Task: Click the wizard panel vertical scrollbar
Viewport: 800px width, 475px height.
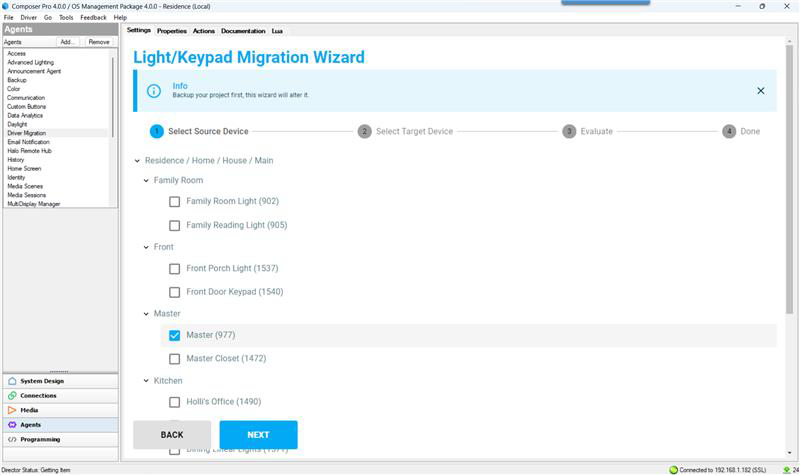Action: (x=790, y=179)
